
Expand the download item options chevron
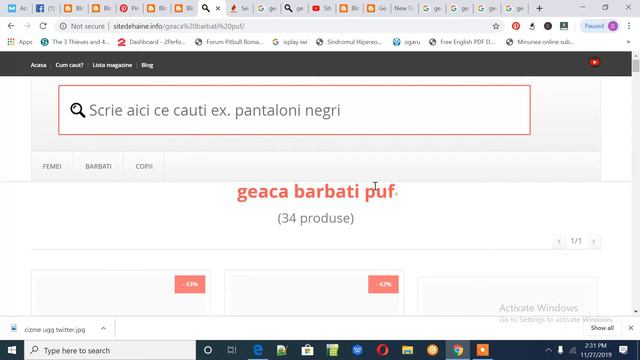(103, 329)
